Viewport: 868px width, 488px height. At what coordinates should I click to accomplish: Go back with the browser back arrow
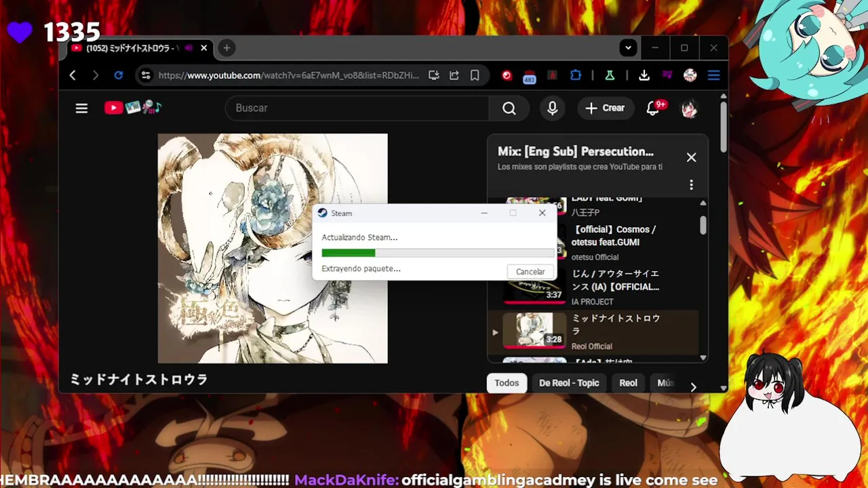tap(73, 75)
